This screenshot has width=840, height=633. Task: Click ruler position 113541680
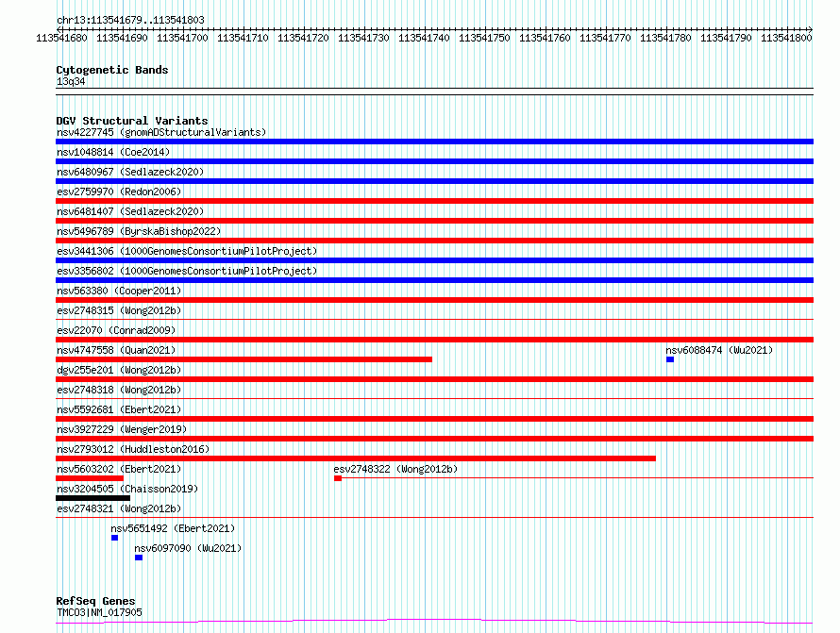pos(61,38)
